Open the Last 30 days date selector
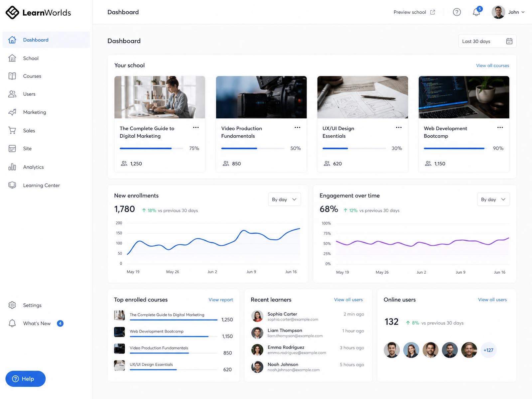 [487, 41]
